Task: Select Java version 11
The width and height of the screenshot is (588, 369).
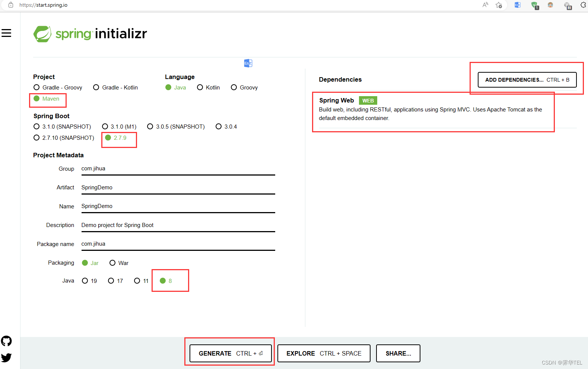Action: (142, 281)
